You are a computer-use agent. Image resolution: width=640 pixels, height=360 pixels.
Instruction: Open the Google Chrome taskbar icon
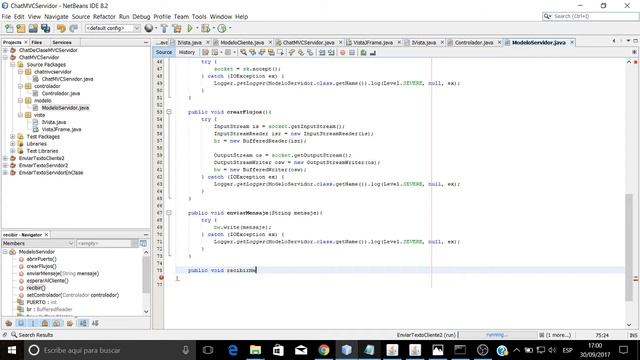324,350
